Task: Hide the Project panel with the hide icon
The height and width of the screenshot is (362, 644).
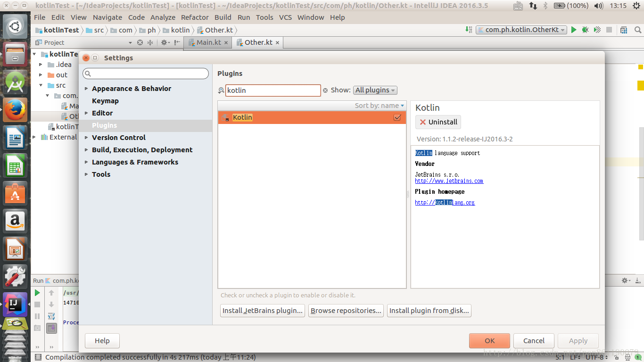Action: 177,42
